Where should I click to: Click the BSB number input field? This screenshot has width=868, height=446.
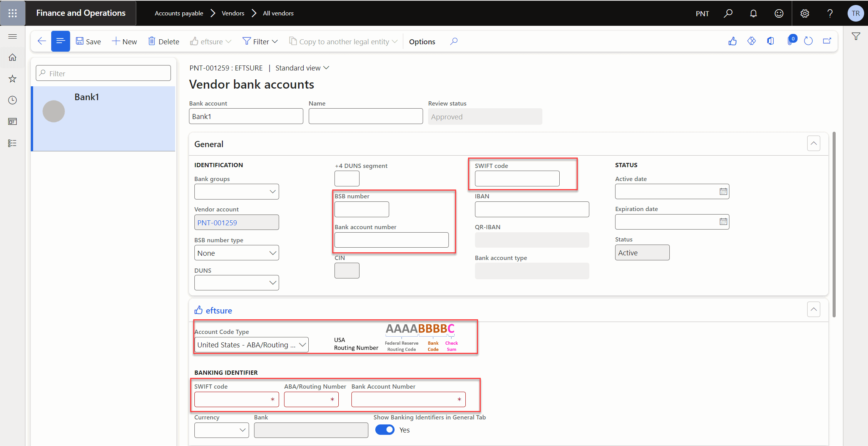click(362, 210)
